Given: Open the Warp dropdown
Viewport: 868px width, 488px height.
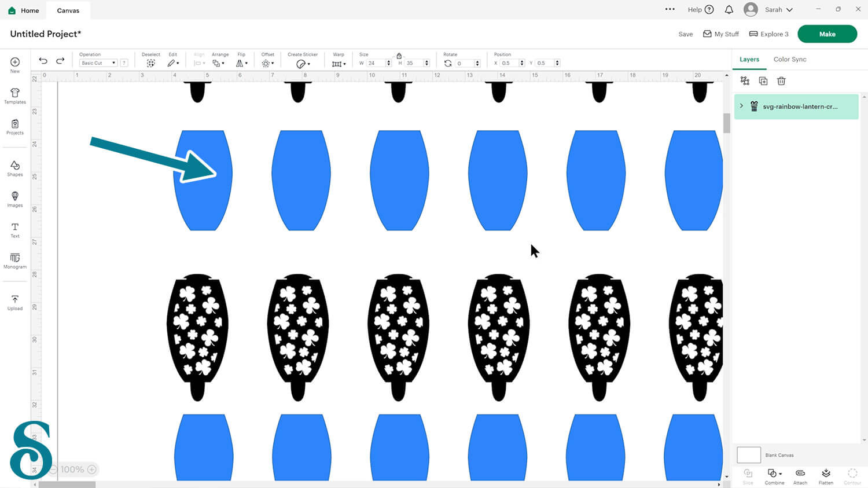Looking at the screenshot, I should [339, 64].
